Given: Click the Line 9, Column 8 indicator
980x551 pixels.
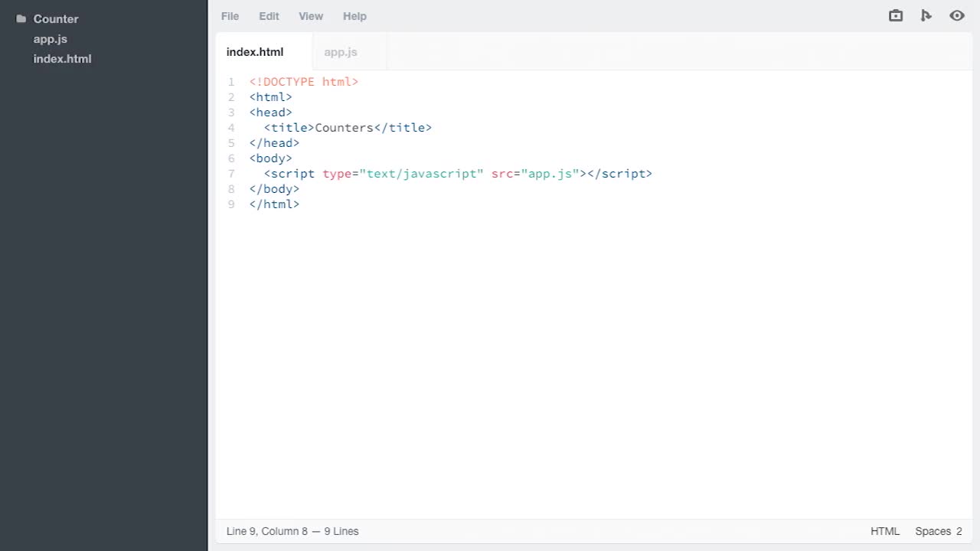Looking at the screenshot, I should [292, 531].
